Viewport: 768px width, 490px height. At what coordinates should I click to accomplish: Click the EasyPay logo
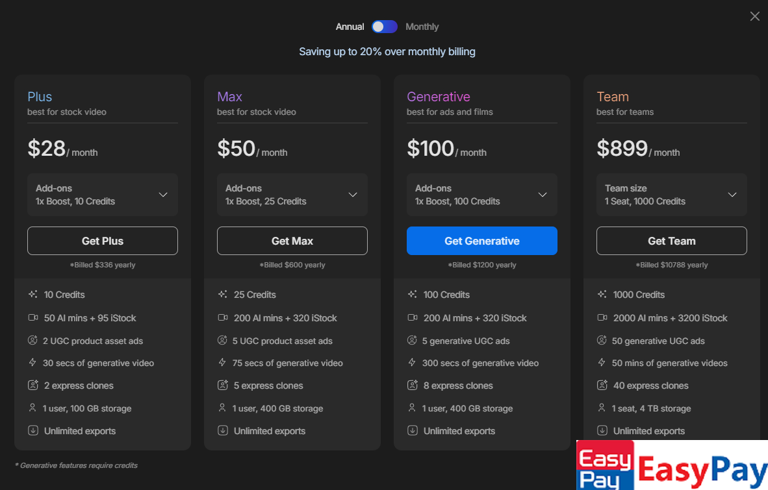tap(671, 466)
